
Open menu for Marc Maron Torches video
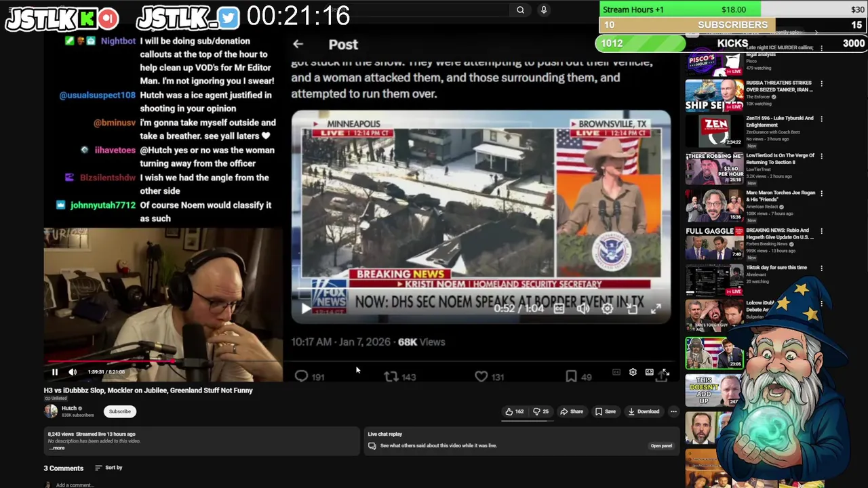821,194
